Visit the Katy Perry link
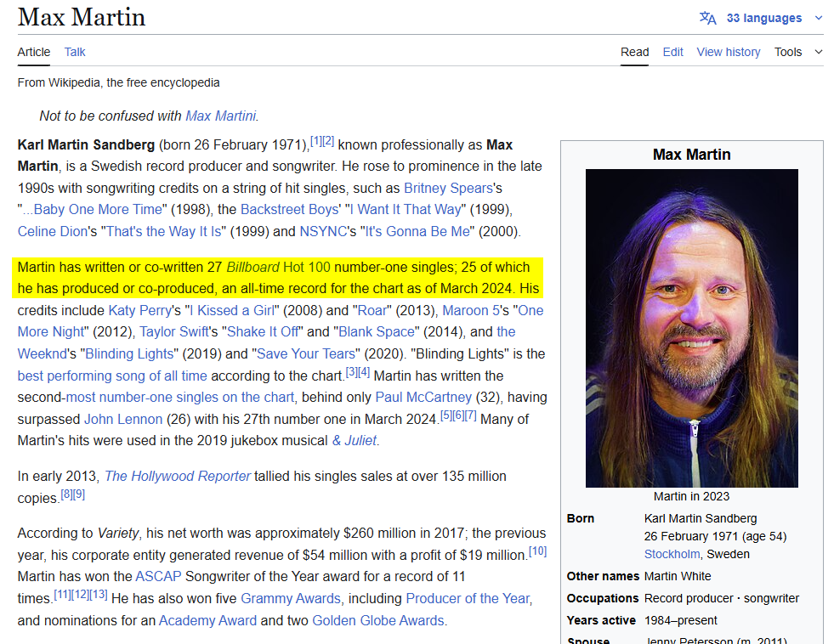The width and height of the screenshot is (834, 644). tap(140, 310)
